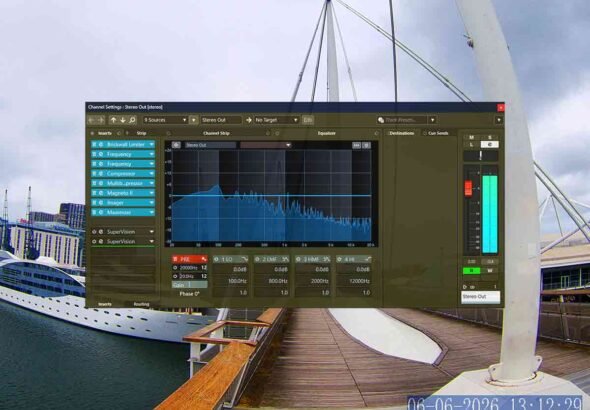Click the stereo panner control

(481, 156)
